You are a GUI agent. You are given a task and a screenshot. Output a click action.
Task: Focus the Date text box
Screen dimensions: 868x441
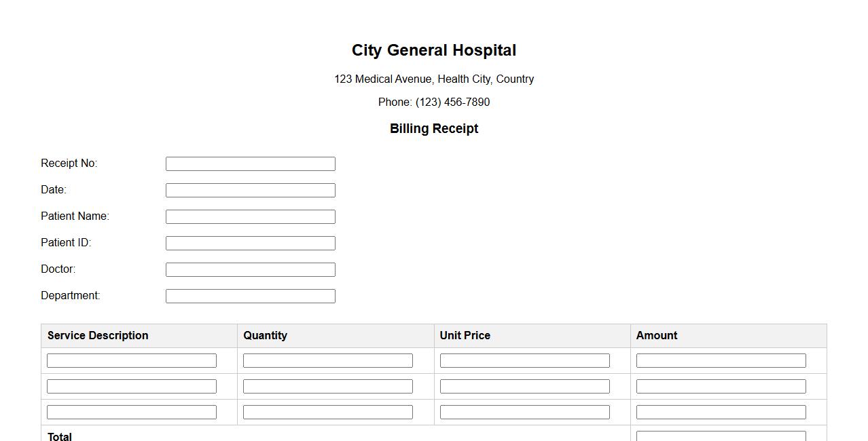[x=250, y=190]
